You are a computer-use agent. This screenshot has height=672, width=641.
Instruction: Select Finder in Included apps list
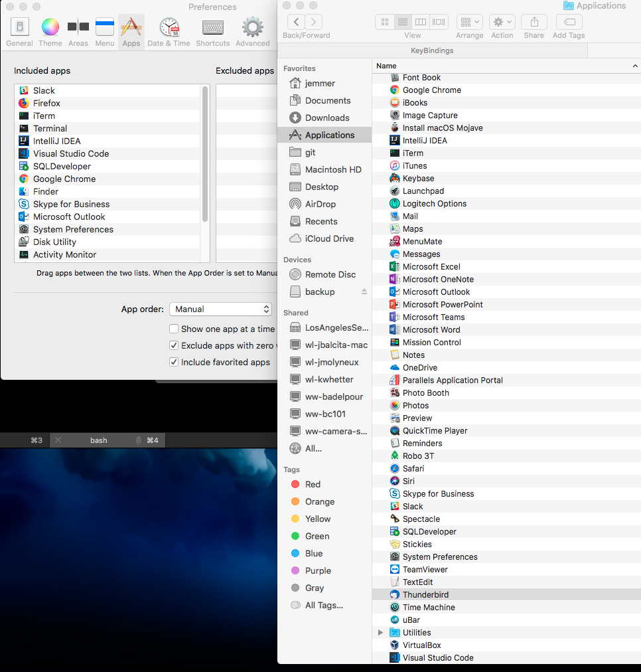(108, 191)
